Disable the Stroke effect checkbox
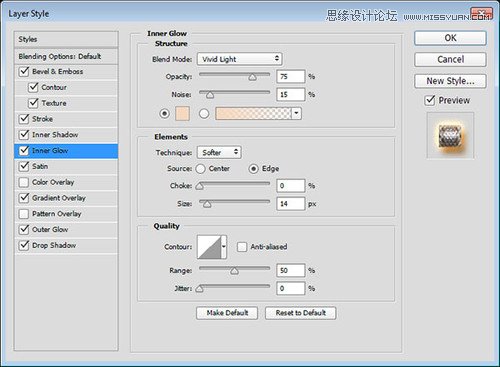Image resolution: width=500 pixels, height=367 pixels. [x=24, y=119]
